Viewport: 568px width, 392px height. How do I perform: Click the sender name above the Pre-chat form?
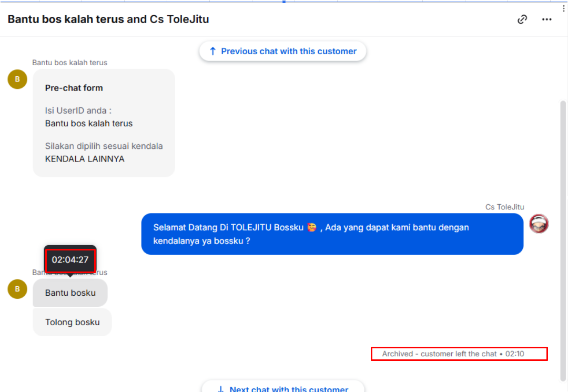[x=70, y=63]
